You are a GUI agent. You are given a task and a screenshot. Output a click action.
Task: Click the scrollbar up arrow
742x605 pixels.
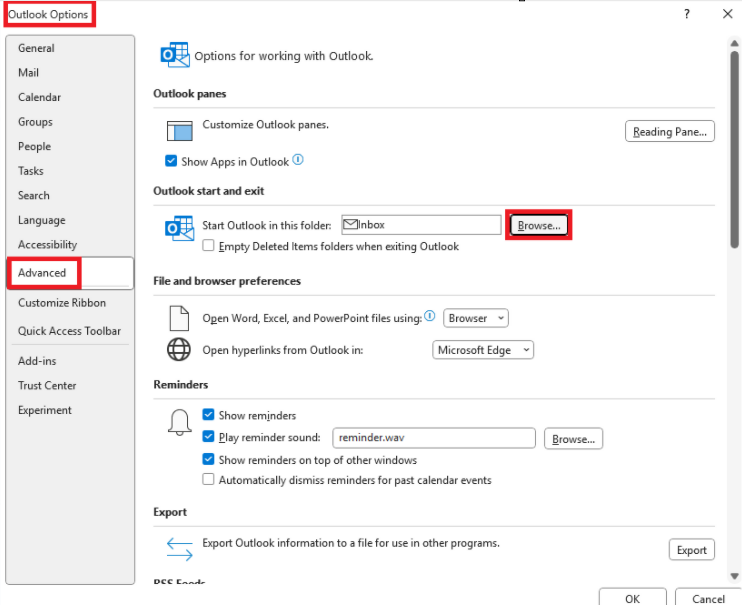tap(734, 43)
